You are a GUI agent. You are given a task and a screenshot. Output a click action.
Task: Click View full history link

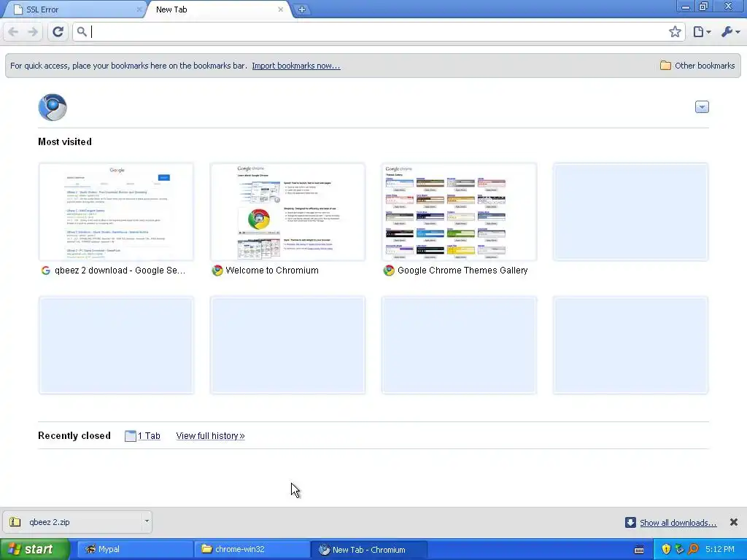[x=211, y=436]
